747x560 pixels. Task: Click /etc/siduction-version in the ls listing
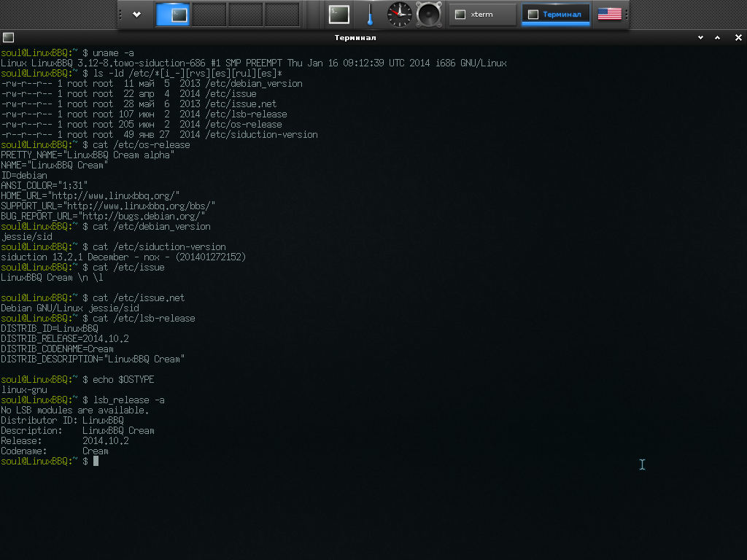(262, 135)
